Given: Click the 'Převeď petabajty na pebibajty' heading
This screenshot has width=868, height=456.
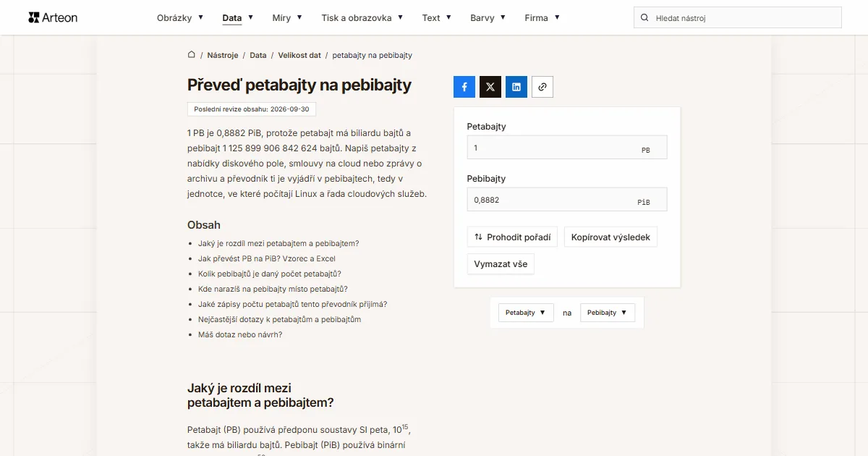Looking at the screenshot, I should pyautogui.click(x=299, y=85).
